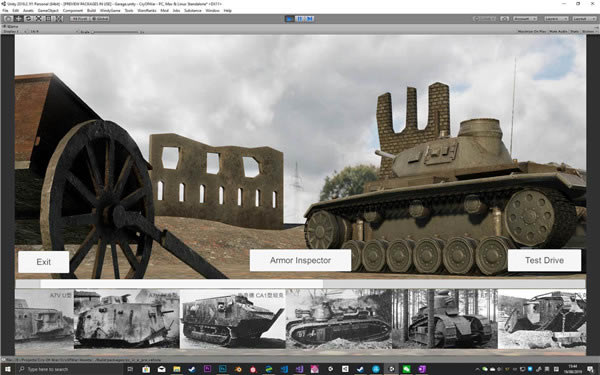600x375 pixels.
Task: Select the Rect transform tool
Action: pos(49,18)
